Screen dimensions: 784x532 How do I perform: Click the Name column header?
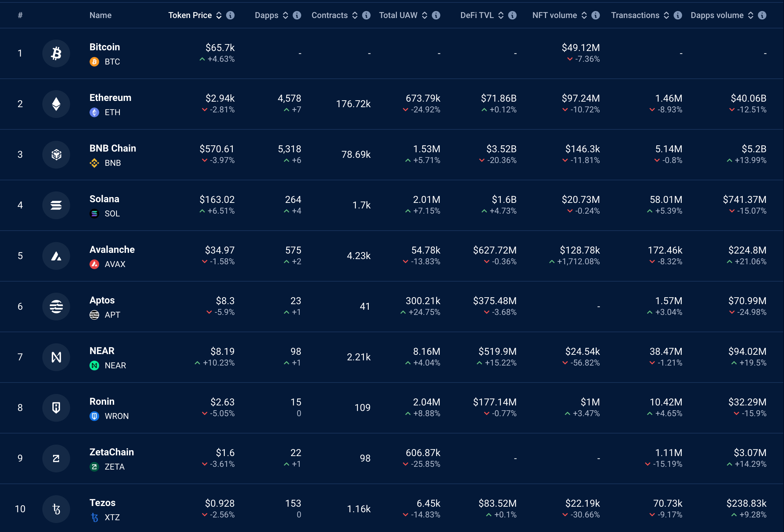101,15
